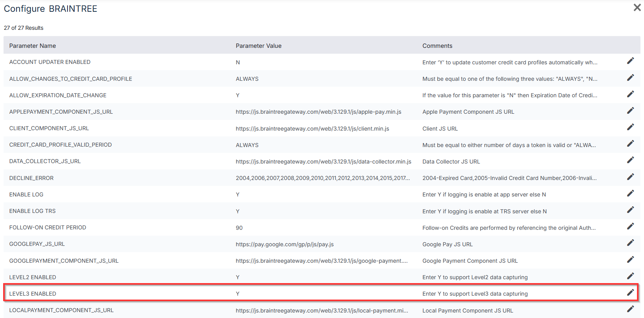The width and height of the screenshot is (644, 318).
Task: Click the Parameter Name column header
Action: [33, 46]
